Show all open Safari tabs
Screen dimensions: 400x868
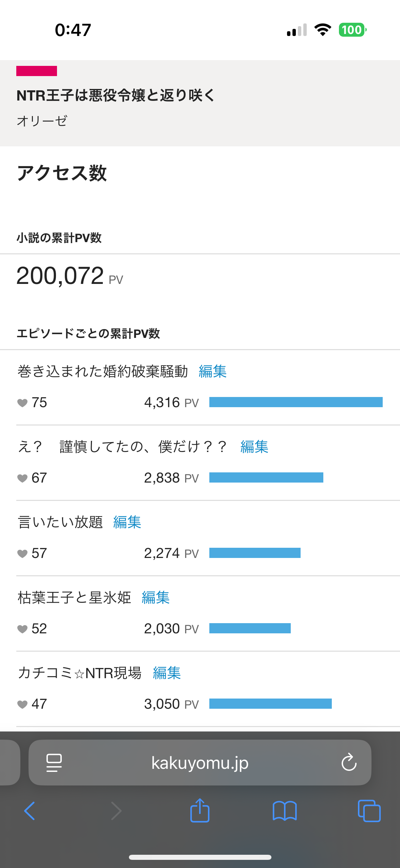(369, 811)
